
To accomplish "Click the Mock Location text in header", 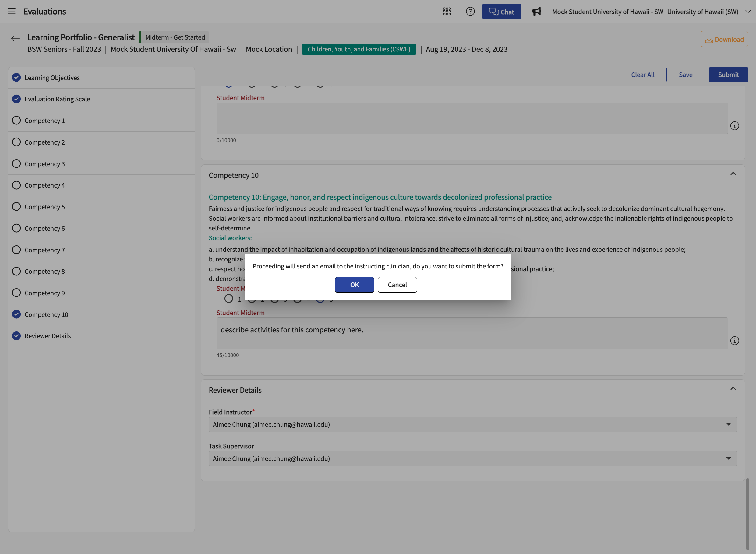I will 269,49.
